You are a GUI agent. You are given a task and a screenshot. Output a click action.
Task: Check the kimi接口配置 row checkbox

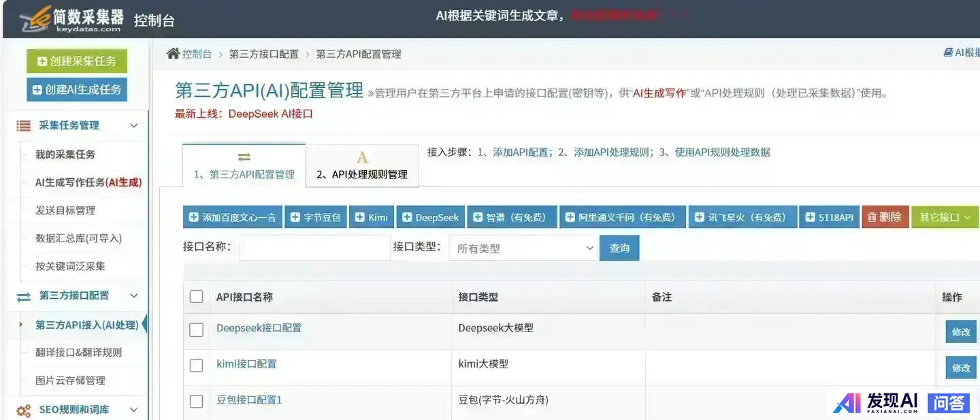click(x=196, y=366)
